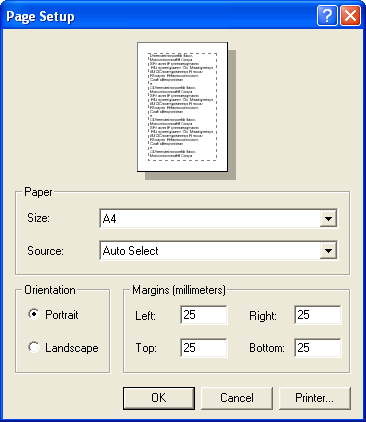Image resolution: width=366 pixels, height=422 pixels.
Task: Click the A4 size combo box
Action: click(x=219, y=219)
